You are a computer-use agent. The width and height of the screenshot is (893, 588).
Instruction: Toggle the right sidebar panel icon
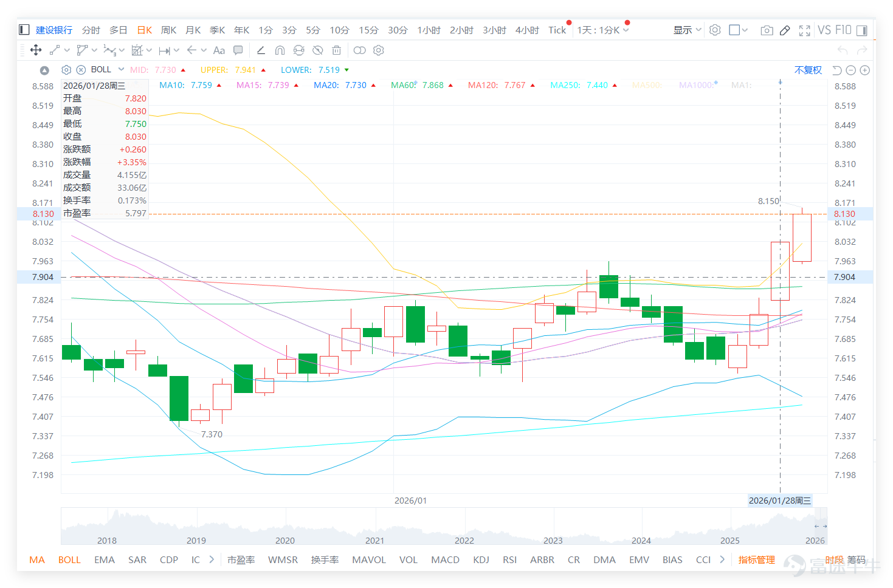[862, 30]
